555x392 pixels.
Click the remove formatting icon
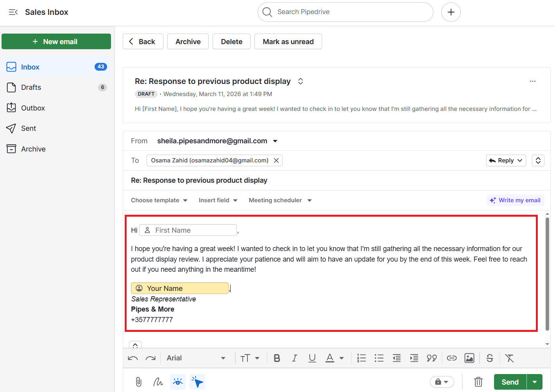point(509,358)
